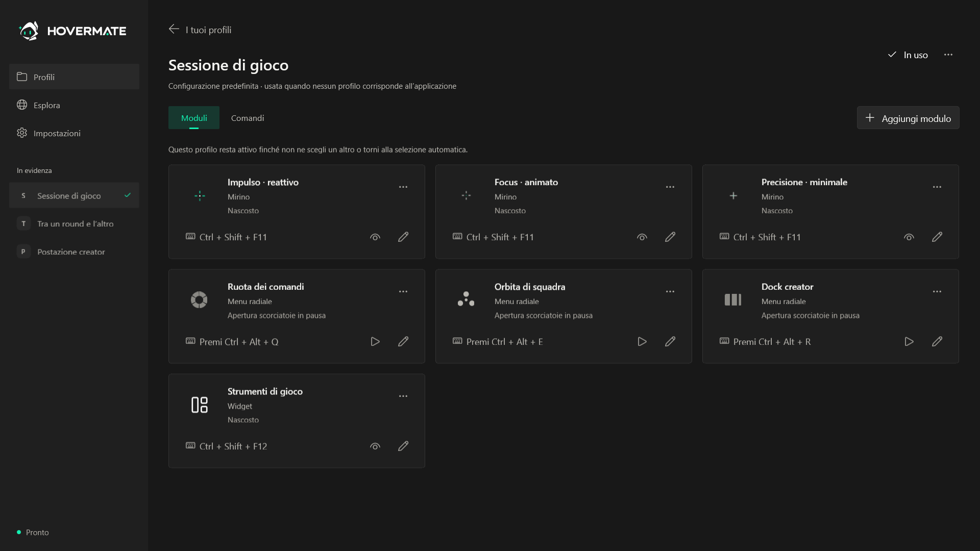Select the Tra un round e l'altro profile

pyautogui.click(x=74, y=223)
